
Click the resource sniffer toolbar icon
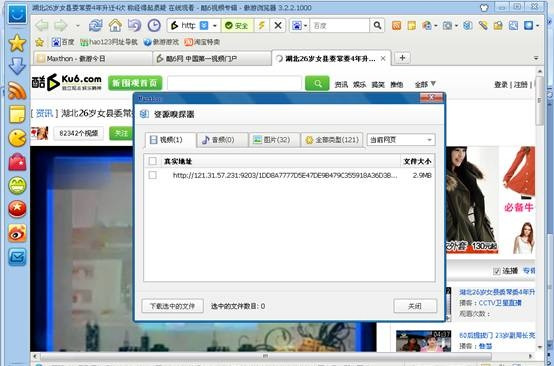468,25
